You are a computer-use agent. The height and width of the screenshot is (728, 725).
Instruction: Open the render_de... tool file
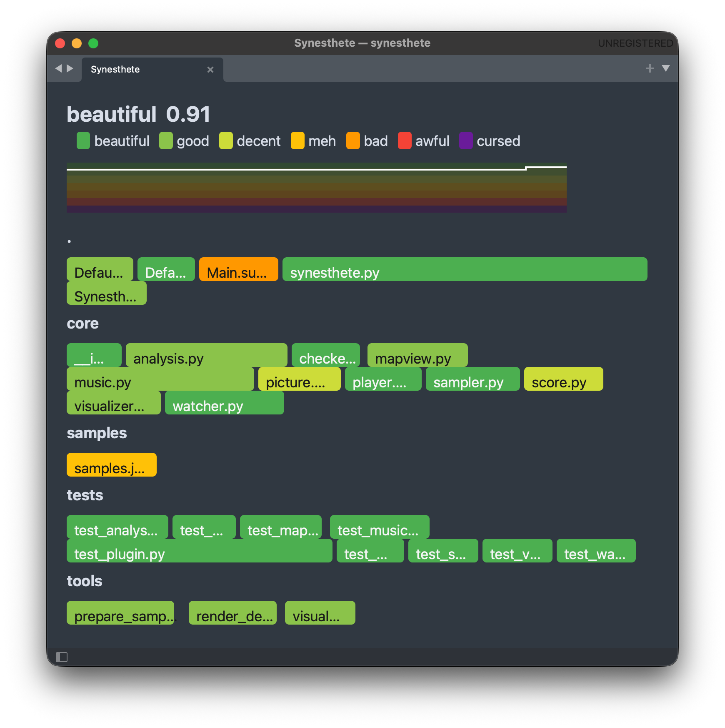pyautogui.click(x=232, y=613)
